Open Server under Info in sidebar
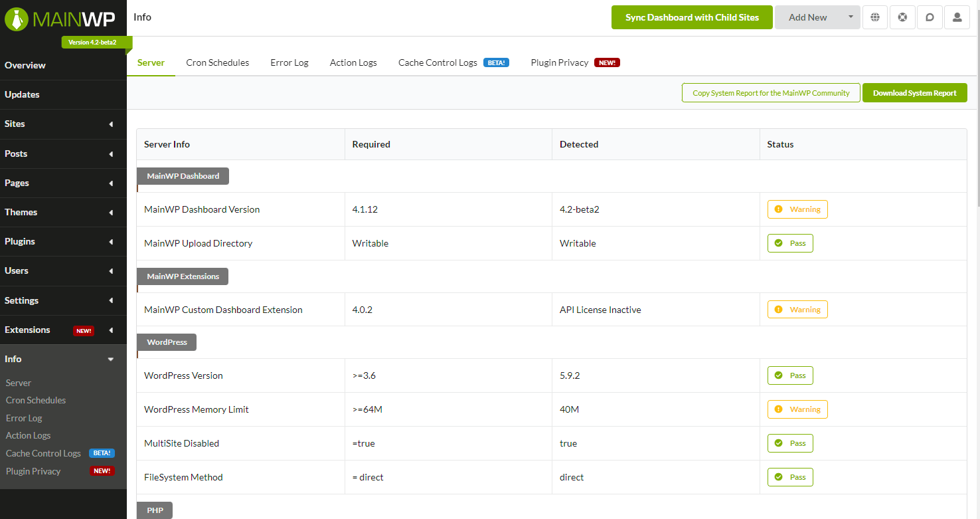Image resolution: width=980 pixels, height=519 pixels. pos(19,383)
